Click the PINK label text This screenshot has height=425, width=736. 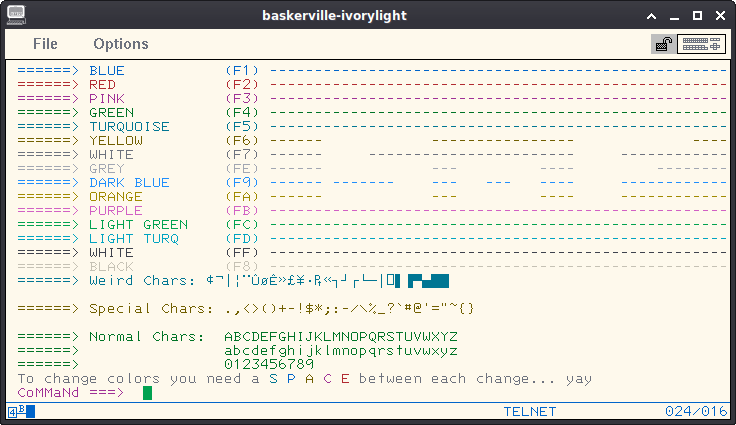[107, 99]
